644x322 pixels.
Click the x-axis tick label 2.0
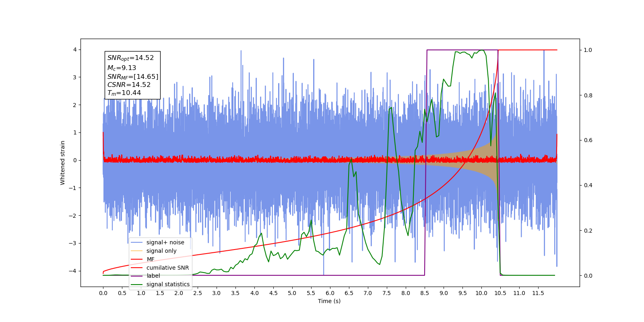coord(179,293)
